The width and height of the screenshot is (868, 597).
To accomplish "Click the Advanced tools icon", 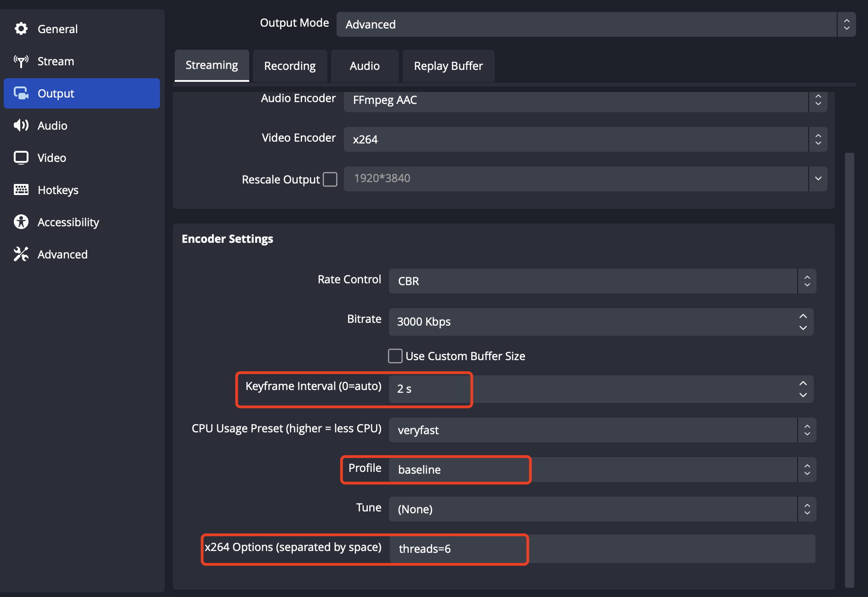I will tap(21, 254).
